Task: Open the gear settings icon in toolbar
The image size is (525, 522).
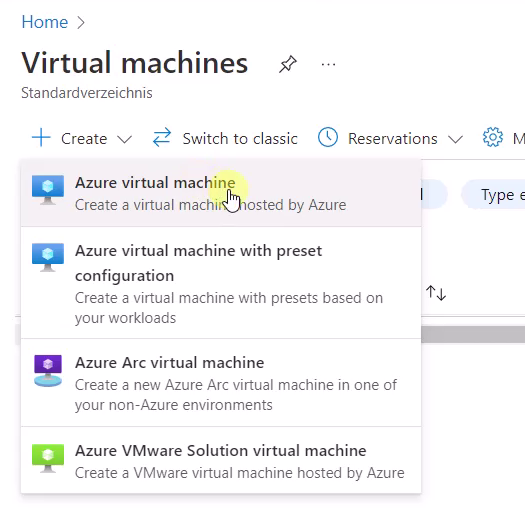Action: click(493, 137)
